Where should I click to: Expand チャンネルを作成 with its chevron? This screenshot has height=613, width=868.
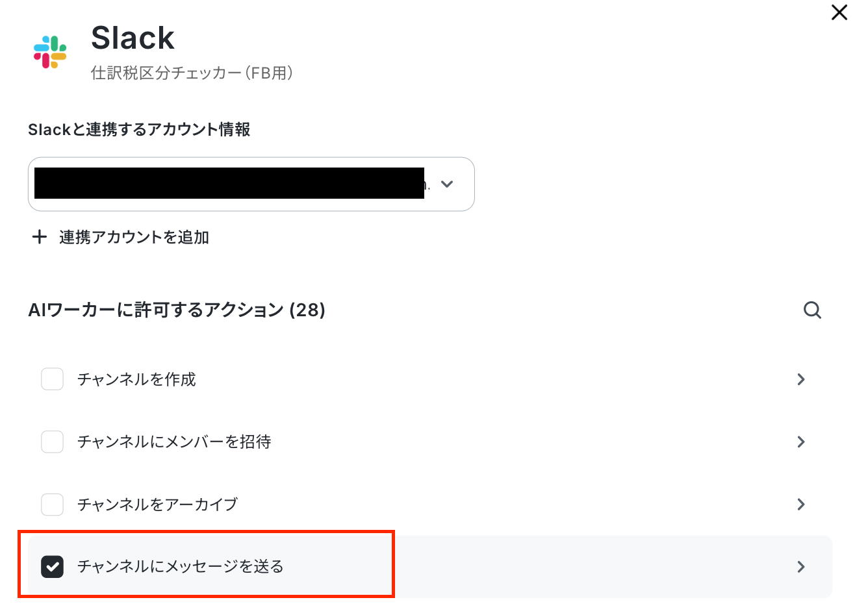pyautogui.click(x=801, y=379)
